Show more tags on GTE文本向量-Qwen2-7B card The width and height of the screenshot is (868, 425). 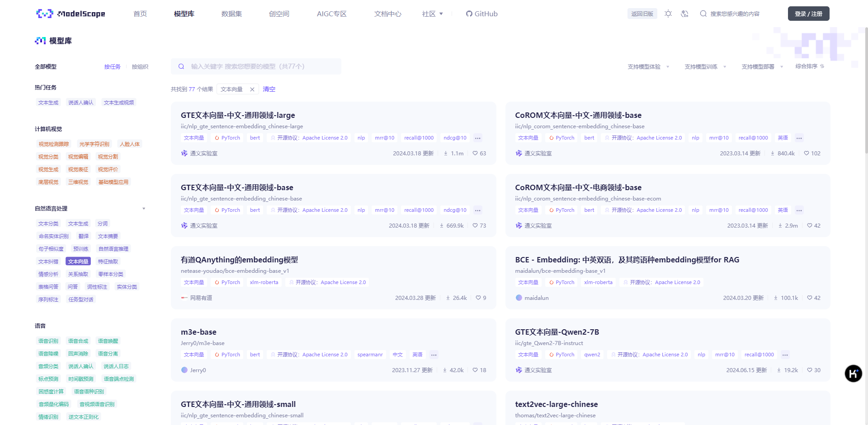tap(785, 355)
